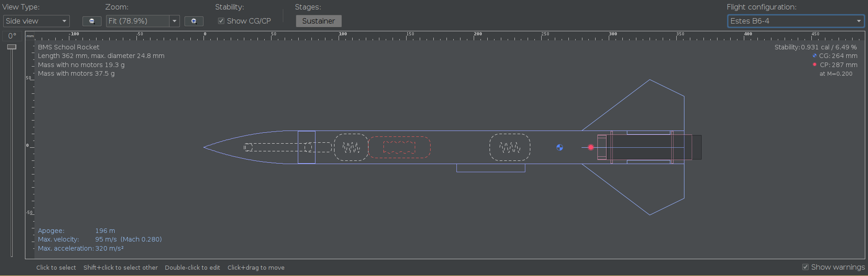Select the rearmost dashed component with squiggle

pyautogui.click(x=509, y=147)
